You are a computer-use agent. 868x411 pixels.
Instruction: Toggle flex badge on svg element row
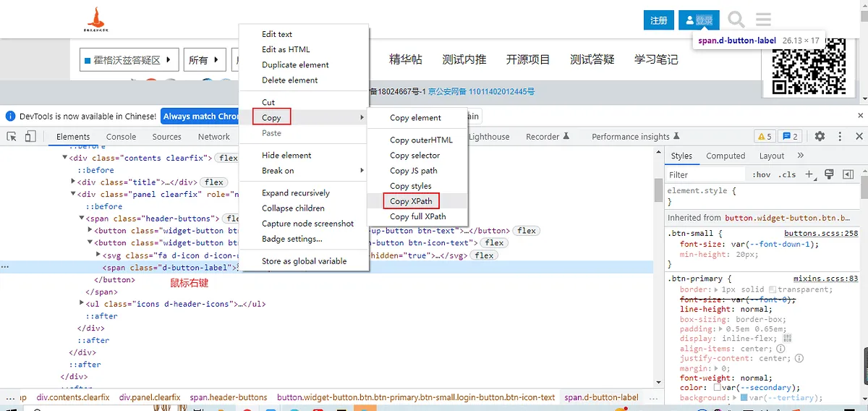485,255
